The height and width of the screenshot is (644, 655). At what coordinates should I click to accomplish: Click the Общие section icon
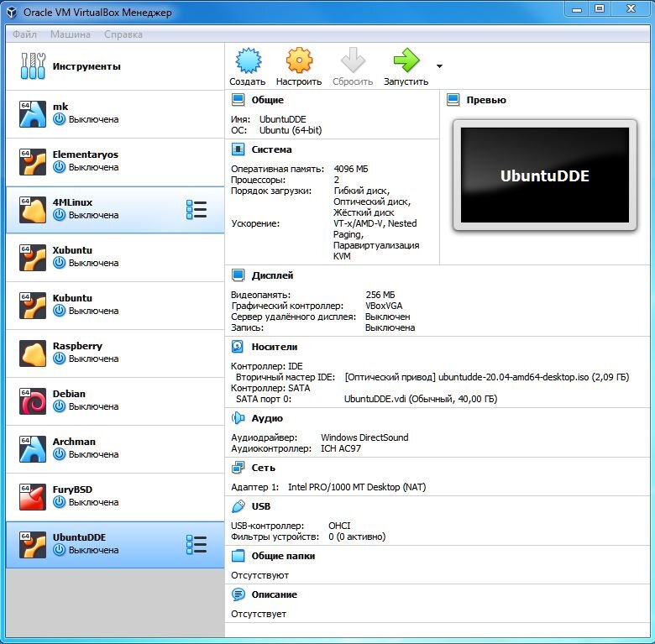point(238,100)
